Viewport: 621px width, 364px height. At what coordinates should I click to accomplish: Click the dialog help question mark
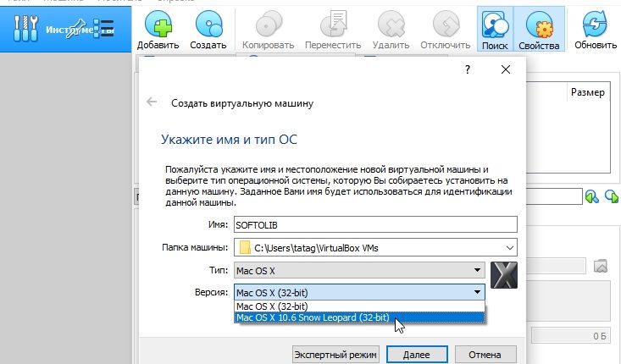click(x=468, y=69)
